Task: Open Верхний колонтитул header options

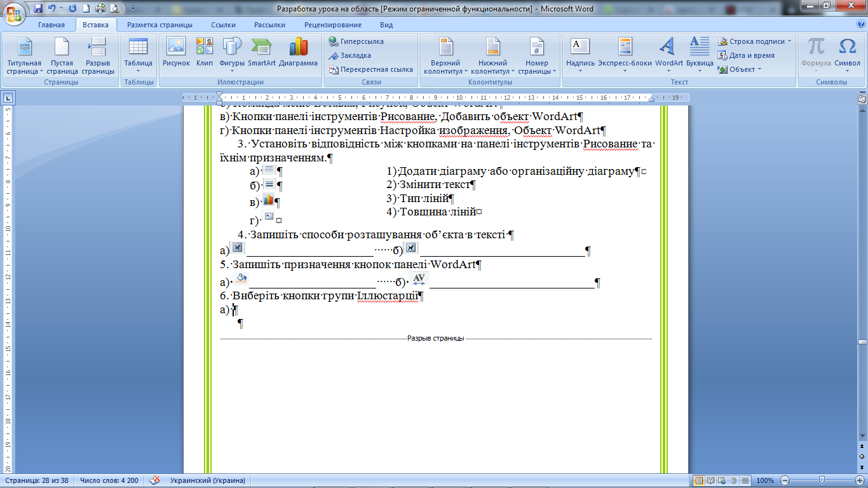Action: click(446, 57)
